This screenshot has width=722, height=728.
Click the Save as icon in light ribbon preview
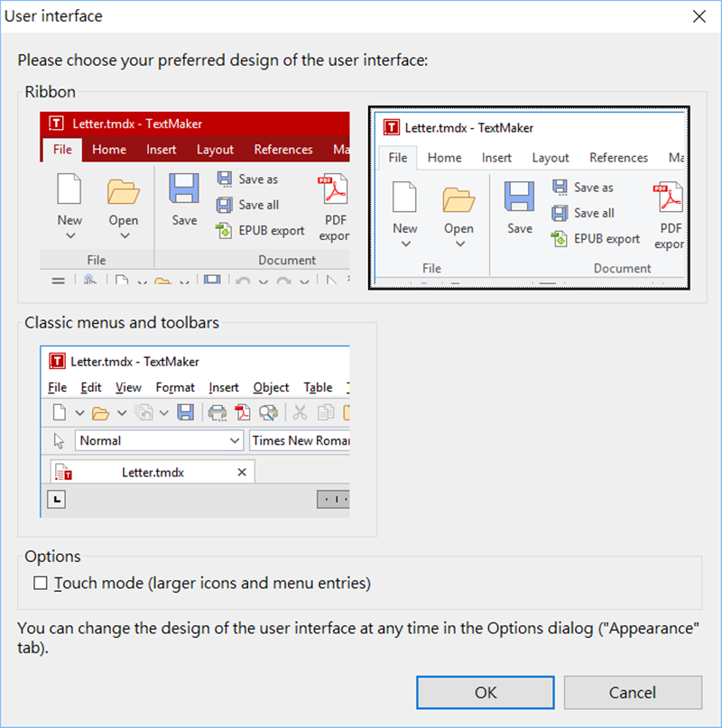tap(560, 187)
